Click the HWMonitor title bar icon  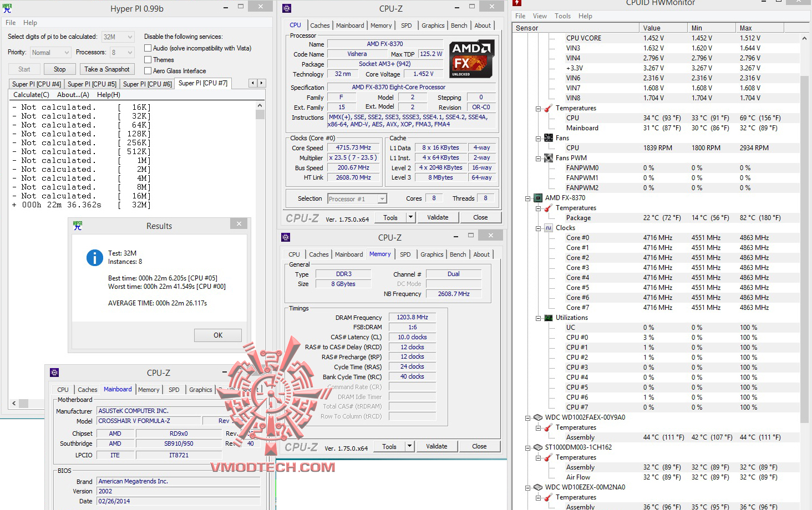(x=517, y=3)
